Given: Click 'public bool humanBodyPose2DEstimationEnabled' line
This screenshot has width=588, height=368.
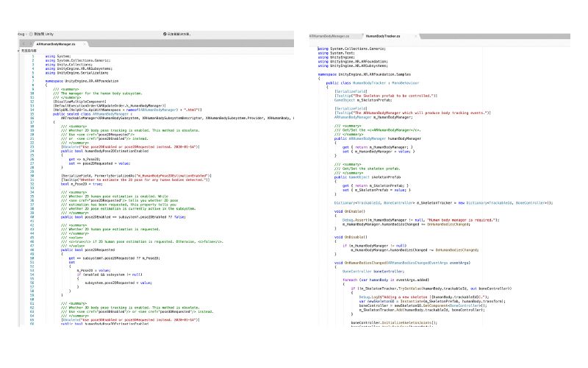Looking at the screenshot, I should point(104,151).
